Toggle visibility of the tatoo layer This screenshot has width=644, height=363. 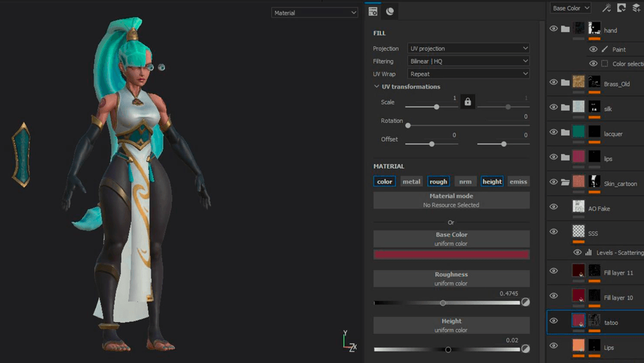[553, 321]
